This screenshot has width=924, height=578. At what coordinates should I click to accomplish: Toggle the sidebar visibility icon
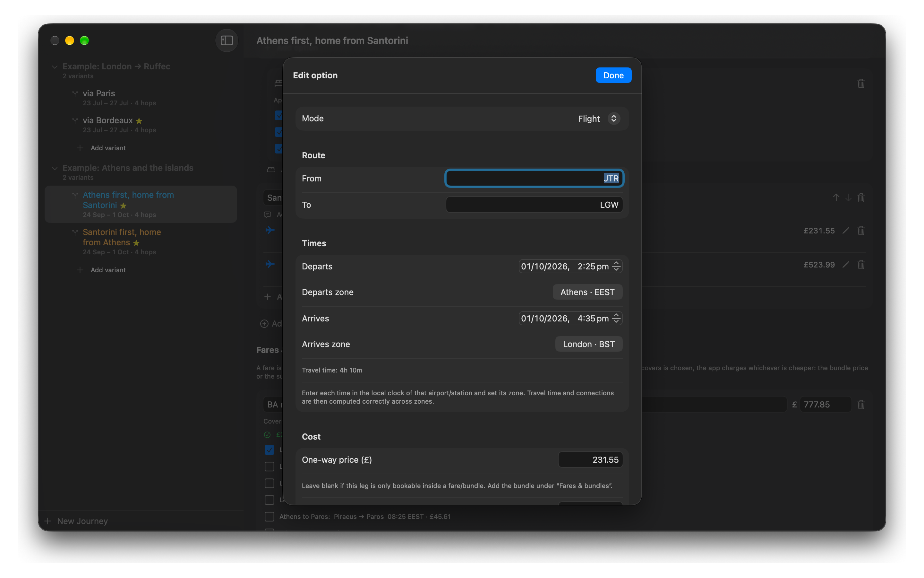(x=227, y=40)
